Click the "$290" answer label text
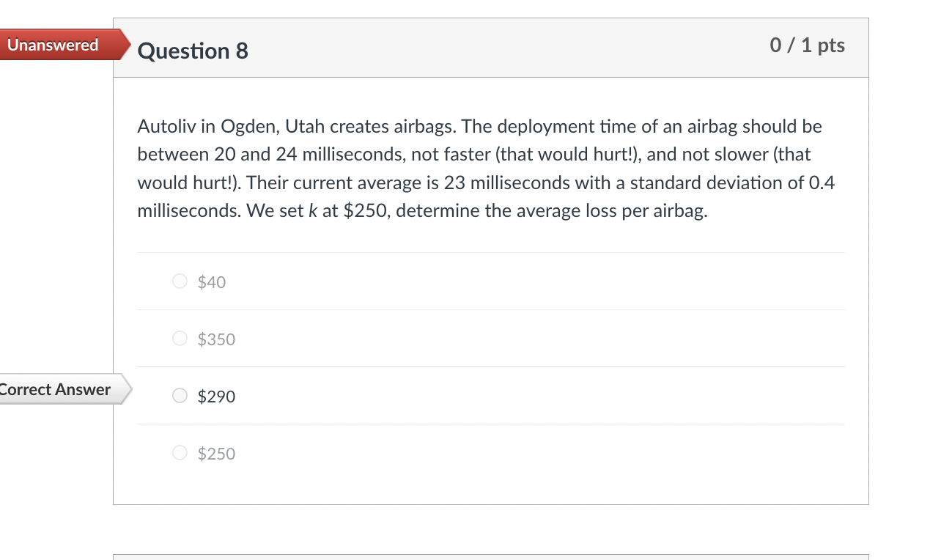Screen dimensions: 941x560 click(x=216, y=397)
